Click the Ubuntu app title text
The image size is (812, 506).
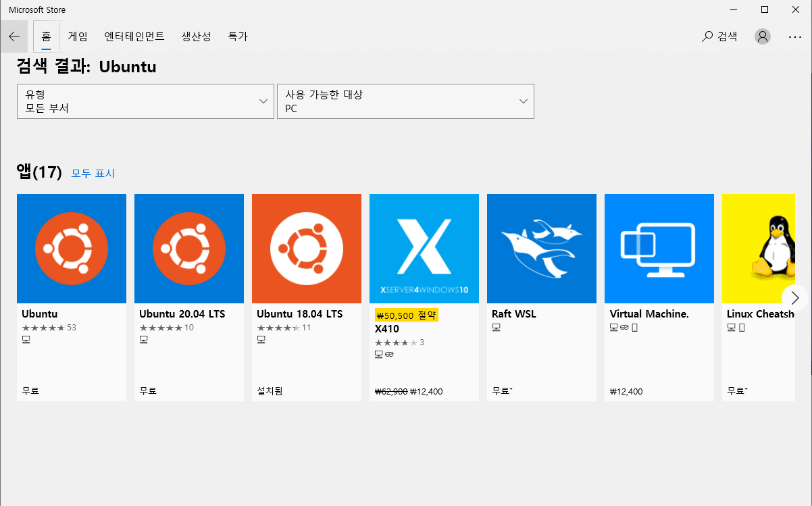tap(40, 314)
